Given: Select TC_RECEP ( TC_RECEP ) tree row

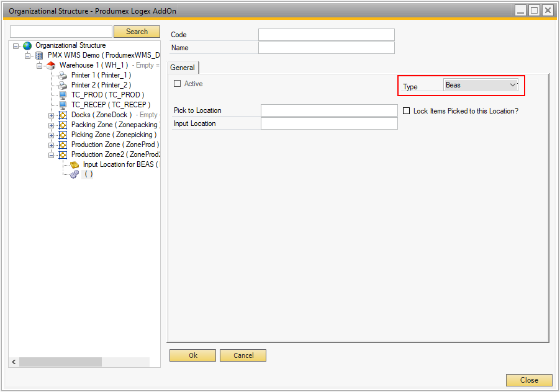Looking at the screenshot, I should [x=111, y=105].
